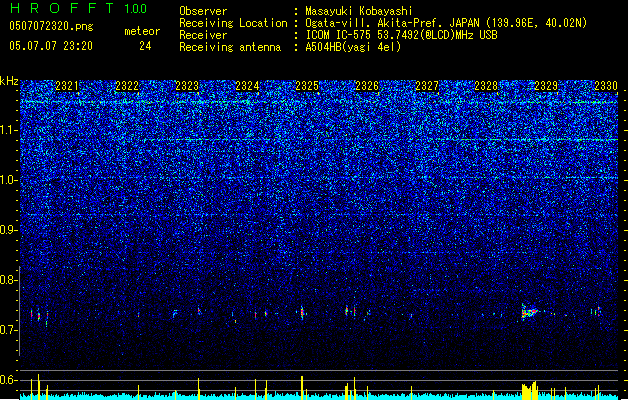Click the HROFFT 1.0.0 title text
This screenshot has height=400, width=629.
click(79, 8)
